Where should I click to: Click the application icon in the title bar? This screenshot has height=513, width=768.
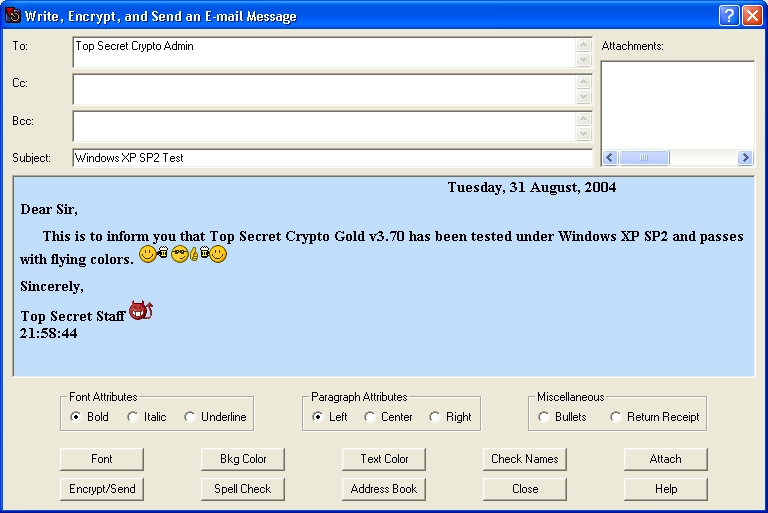point(13,16)
